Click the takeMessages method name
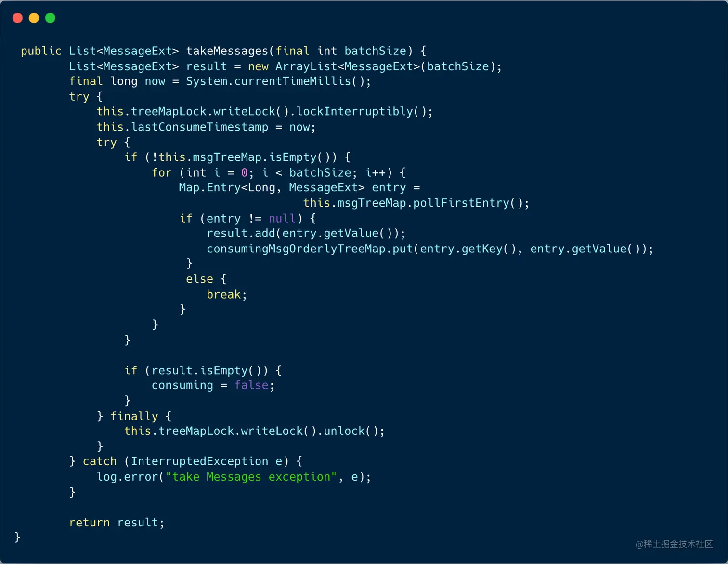This screenshot has width=728, height=564. [x=227, y=51]
